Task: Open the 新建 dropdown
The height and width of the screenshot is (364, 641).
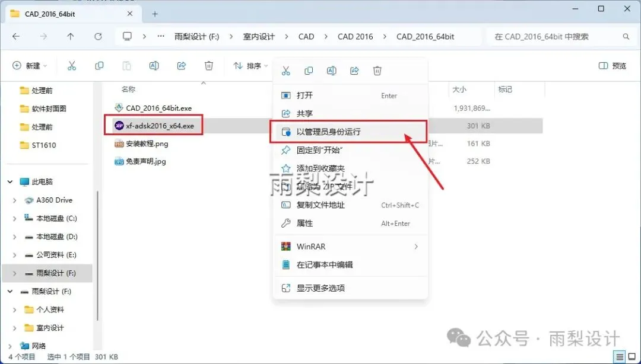Action: [x=30, y=66]
